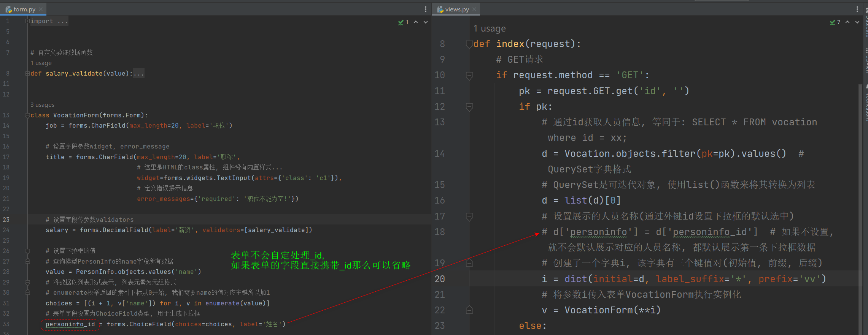Click the 'pk = request.GET.get' line

(604, 91)
